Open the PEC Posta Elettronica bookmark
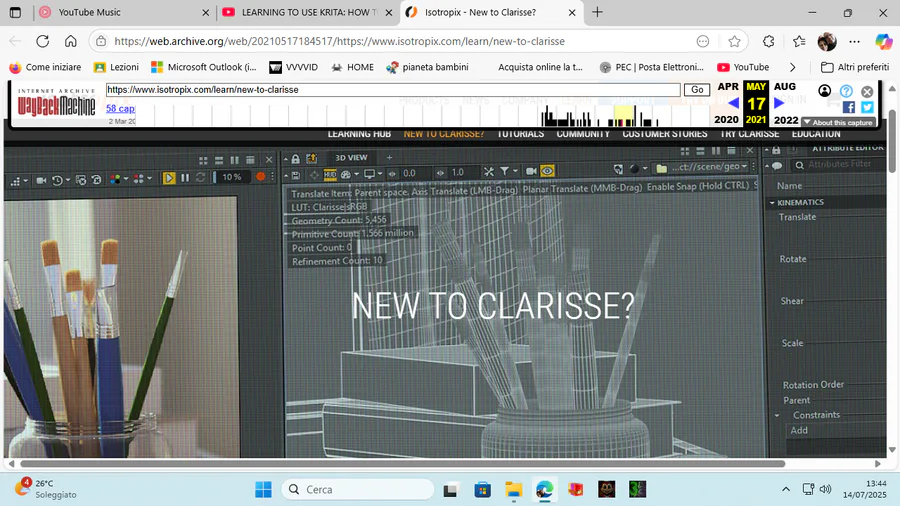This screenshot has height=506, width=900. click(x=651, y=67)
